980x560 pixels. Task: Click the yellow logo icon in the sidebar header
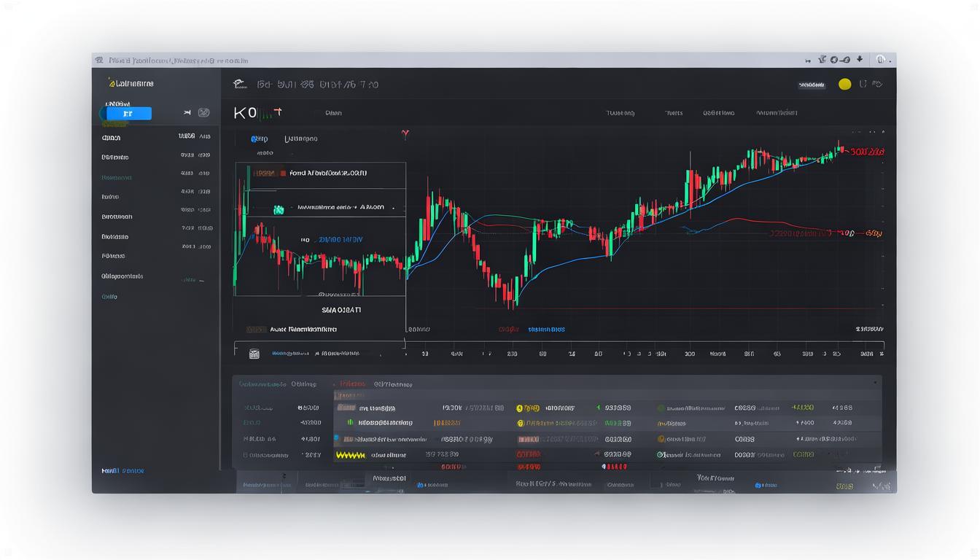pos(112,82)
